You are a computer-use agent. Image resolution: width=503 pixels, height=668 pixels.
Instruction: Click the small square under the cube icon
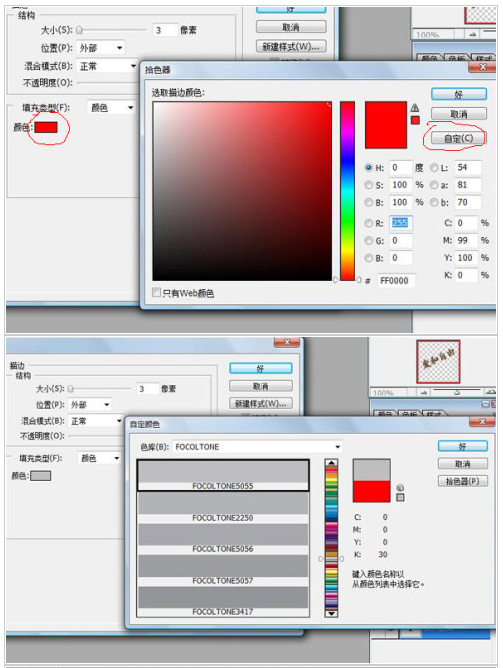click(x=400, y=497)
